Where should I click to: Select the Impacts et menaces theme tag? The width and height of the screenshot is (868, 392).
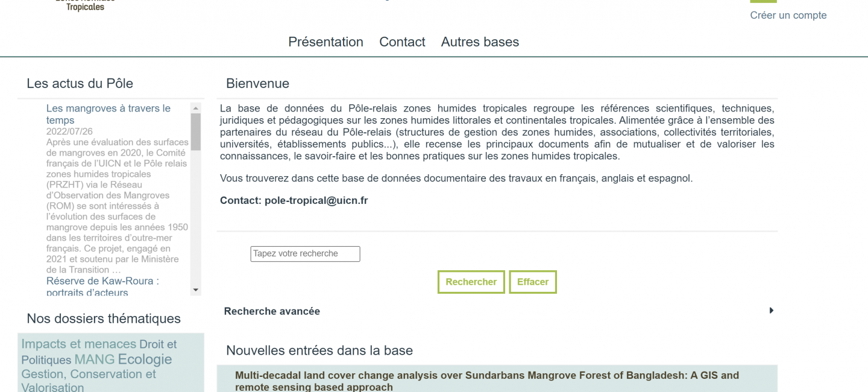[x=79, y=344]
